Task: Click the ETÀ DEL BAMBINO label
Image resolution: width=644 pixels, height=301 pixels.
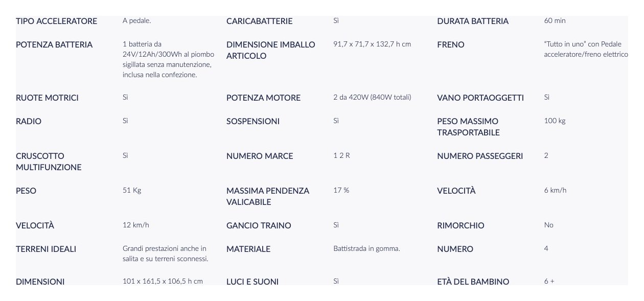Action: pos(473,282)
